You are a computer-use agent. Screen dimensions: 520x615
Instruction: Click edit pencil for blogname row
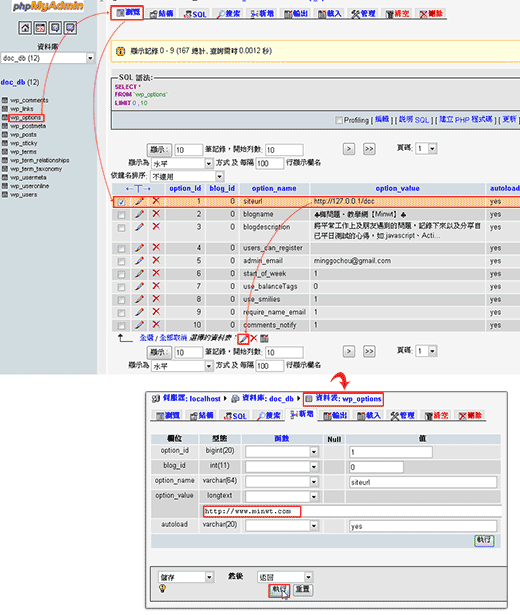(139, 214)
